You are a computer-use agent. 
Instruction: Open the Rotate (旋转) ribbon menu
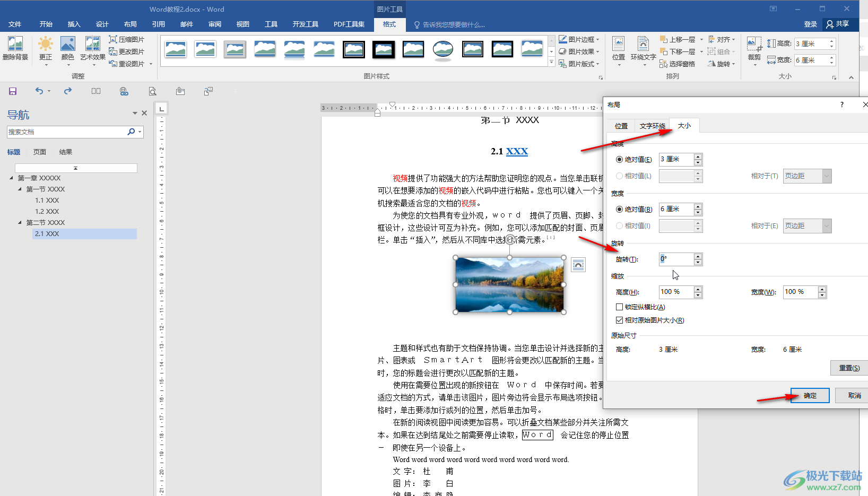(722, 64)
